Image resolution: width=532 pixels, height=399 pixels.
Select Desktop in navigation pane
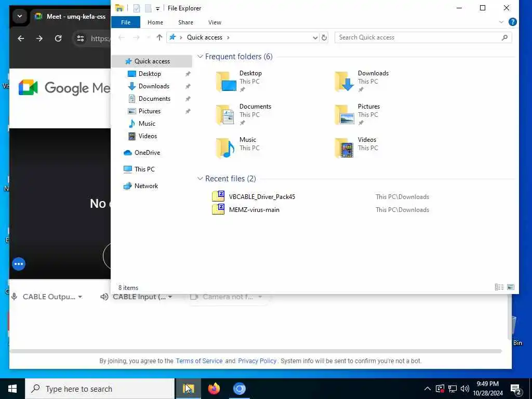tap(150, 74)
